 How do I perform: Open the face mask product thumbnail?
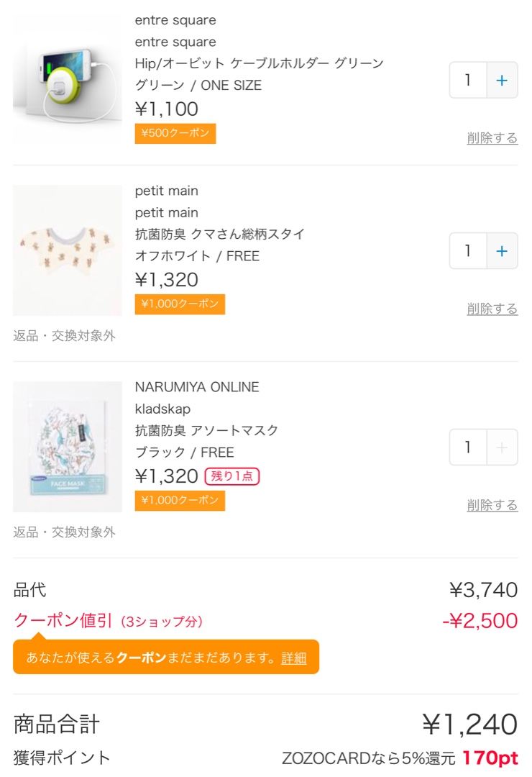point(68,446)
